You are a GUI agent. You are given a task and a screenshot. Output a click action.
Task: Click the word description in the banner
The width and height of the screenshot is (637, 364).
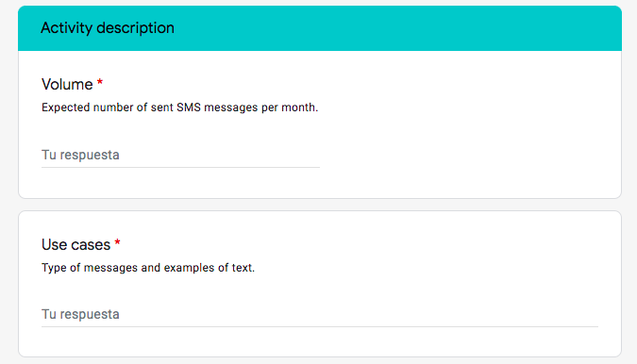click(135, 28)
